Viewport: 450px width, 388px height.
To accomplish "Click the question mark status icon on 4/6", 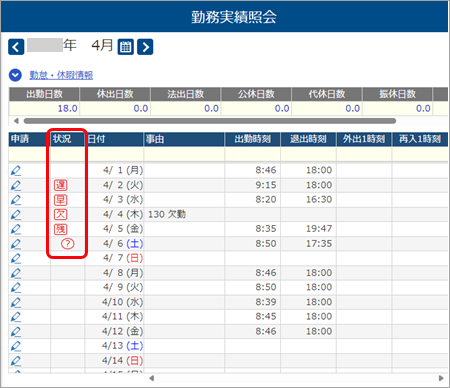I will pyautogui.click(x=68, y=244).
